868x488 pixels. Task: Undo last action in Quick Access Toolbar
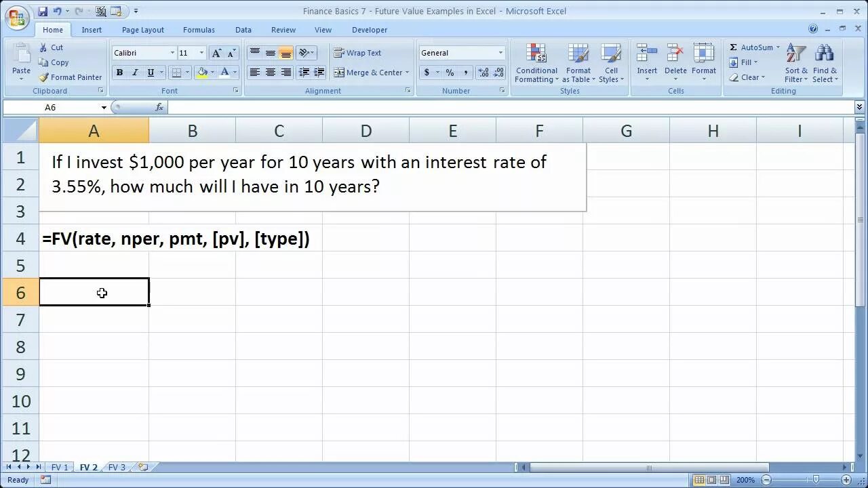[57, 11]
